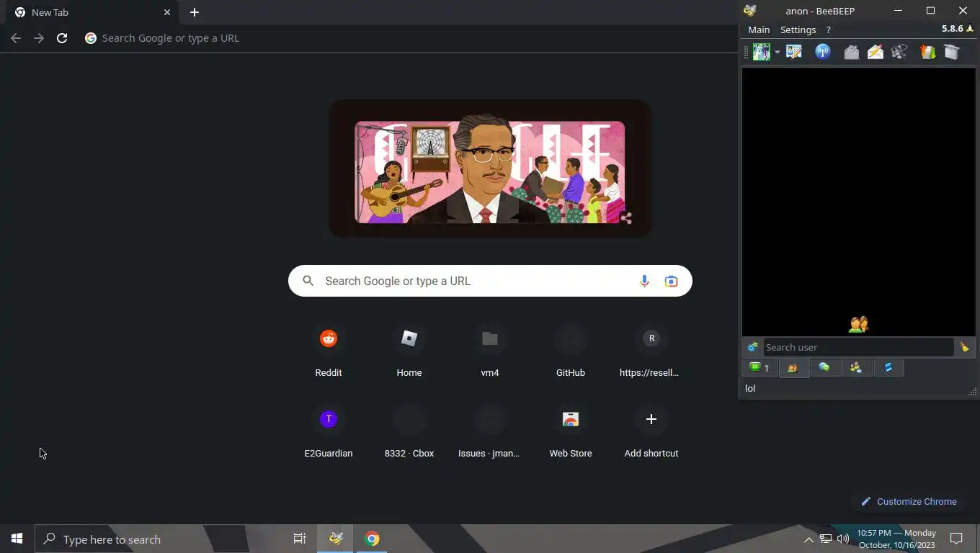The height and width of the screenshot is (553, 980).
Task: Open the vm4 shortcut
Action: click(490, 351)
